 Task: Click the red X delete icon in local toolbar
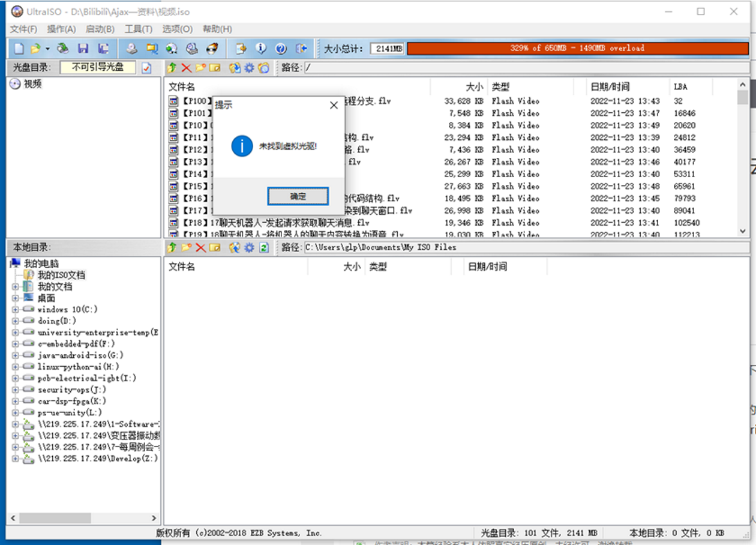200,247
